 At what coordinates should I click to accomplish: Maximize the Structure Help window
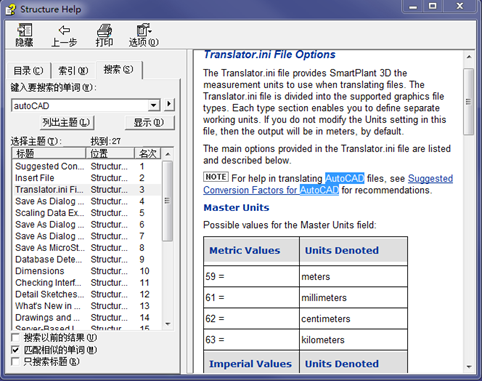pyautogui.click(x=433, y=6)
